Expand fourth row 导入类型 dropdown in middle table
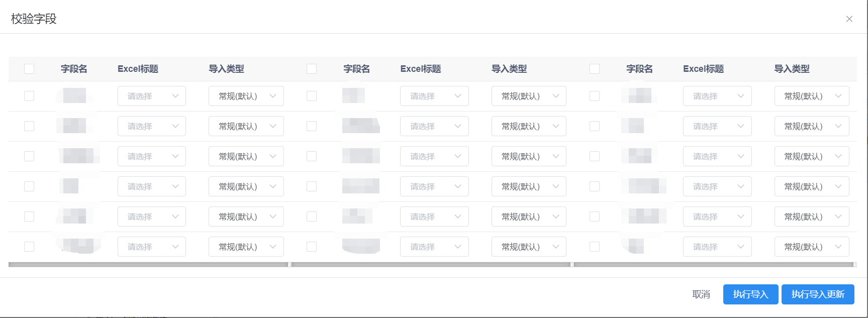Screen dimensions: 868x318 pyautogui.click(x=529, y=186)
